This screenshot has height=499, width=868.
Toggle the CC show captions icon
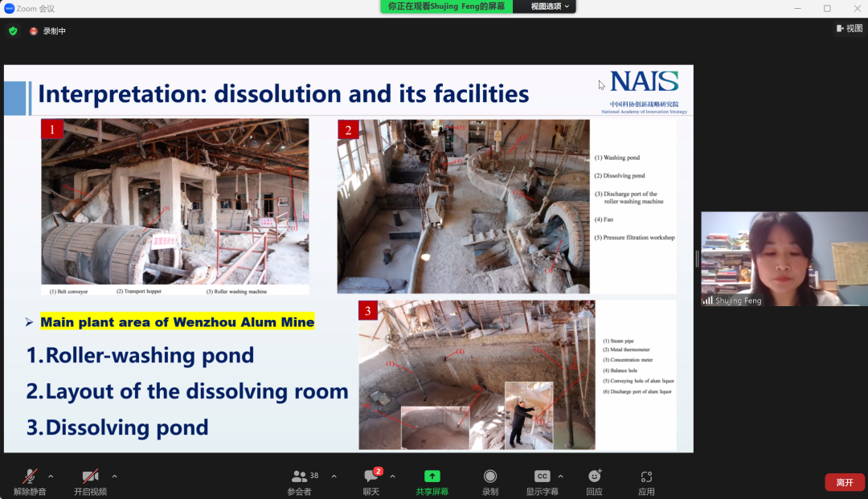click(542, 477)
